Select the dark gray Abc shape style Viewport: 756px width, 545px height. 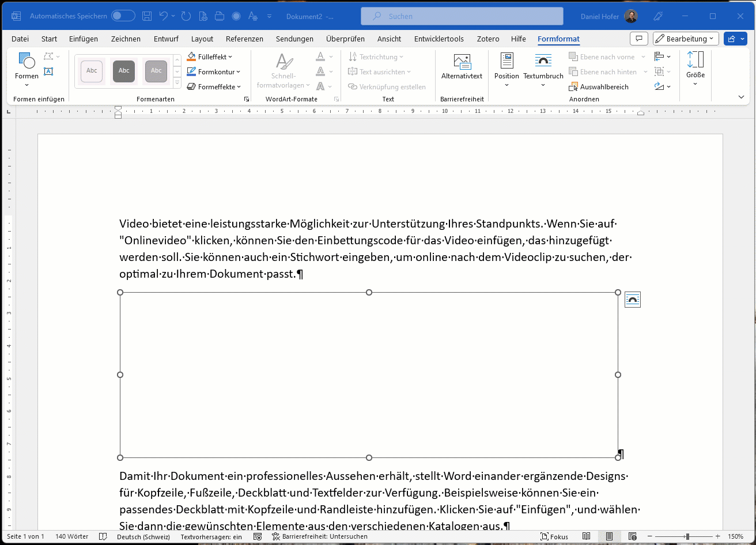click(x=124, y=71)
